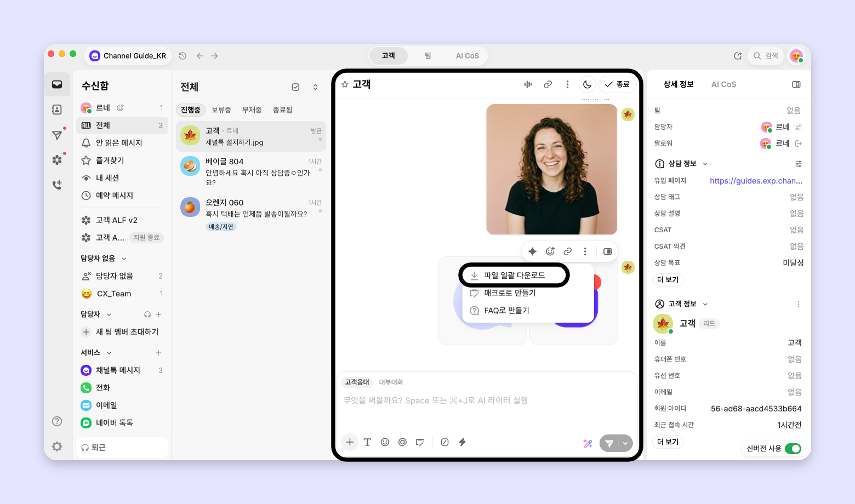The width and height of the screenshot is (855, 504).
Task: Switch to the 팀 tab
Action: point(428,56)
